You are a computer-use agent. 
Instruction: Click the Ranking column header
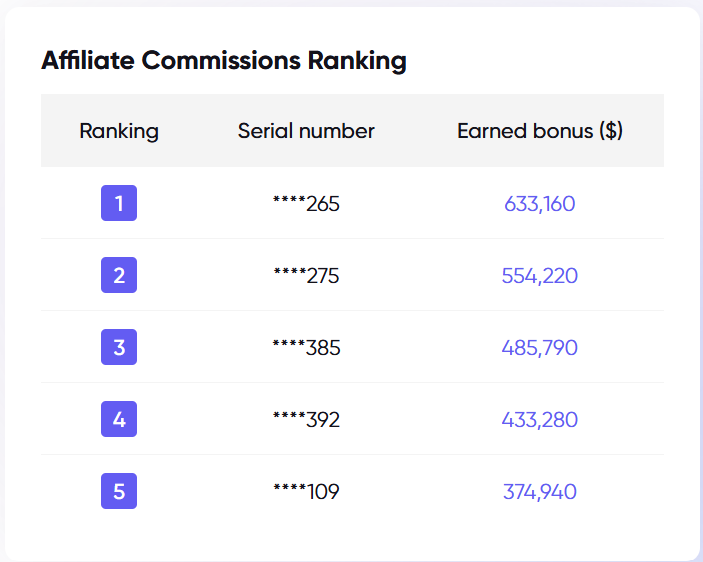(x=119, y=131)
